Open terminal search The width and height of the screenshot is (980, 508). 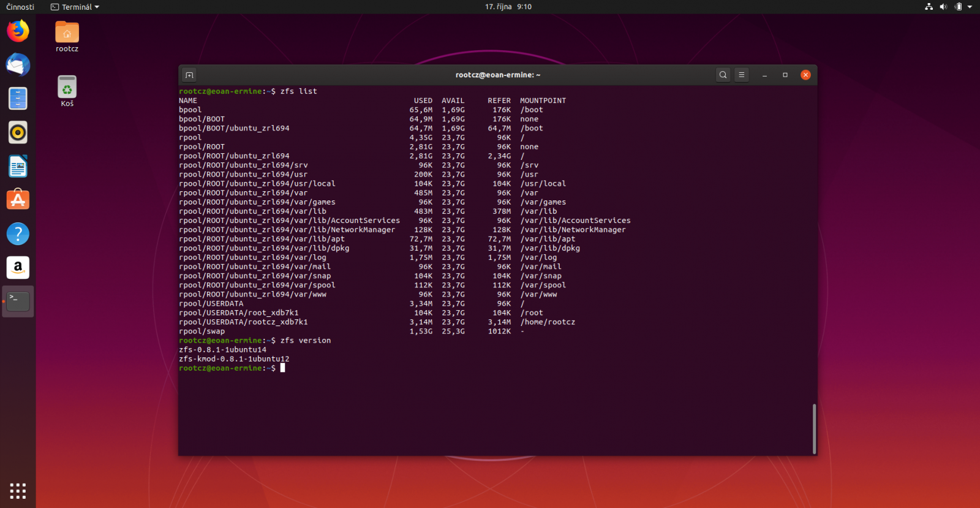point(723,75)
